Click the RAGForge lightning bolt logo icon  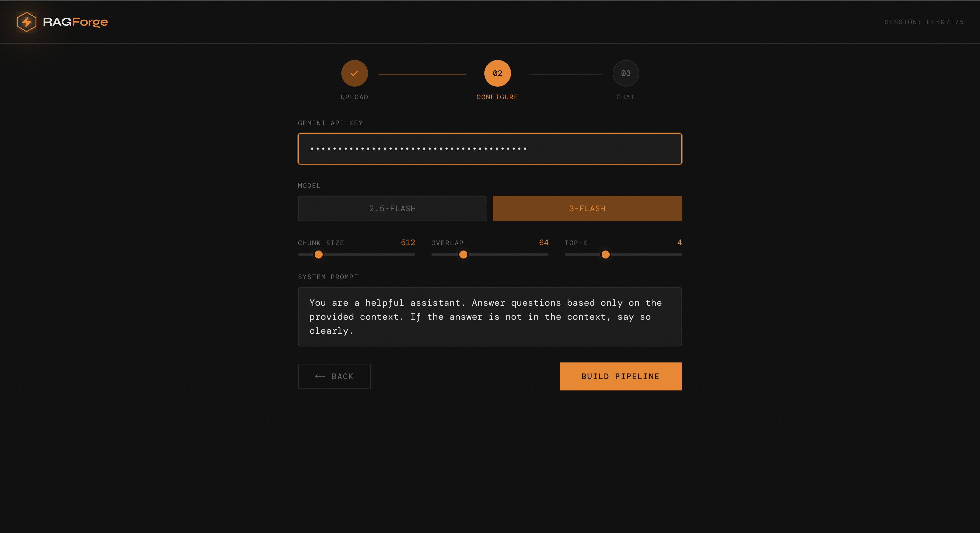pyautogui.click(x=27, y=22)
